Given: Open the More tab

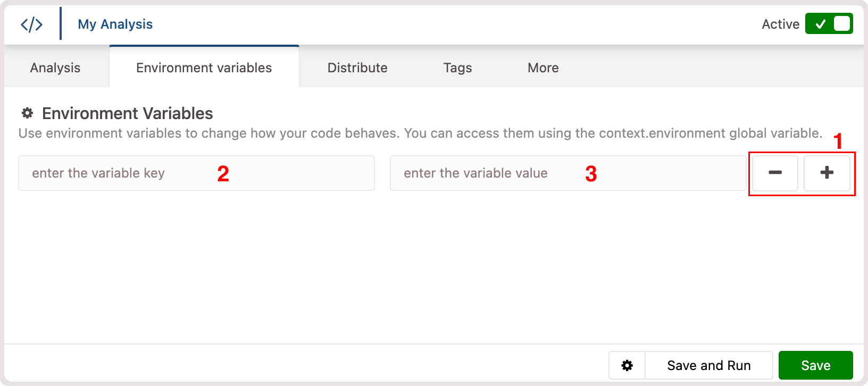Looking at the screenshot, I should (x=543, y=68).
